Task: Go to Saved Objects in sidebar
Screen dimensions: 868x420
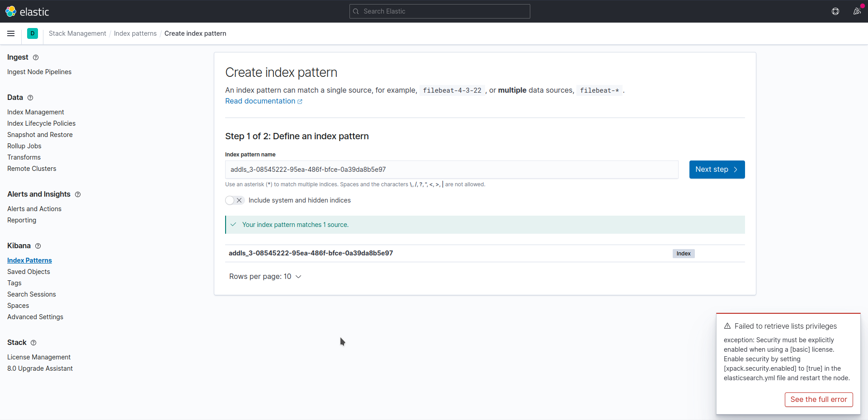Action: tap(28, 272)
